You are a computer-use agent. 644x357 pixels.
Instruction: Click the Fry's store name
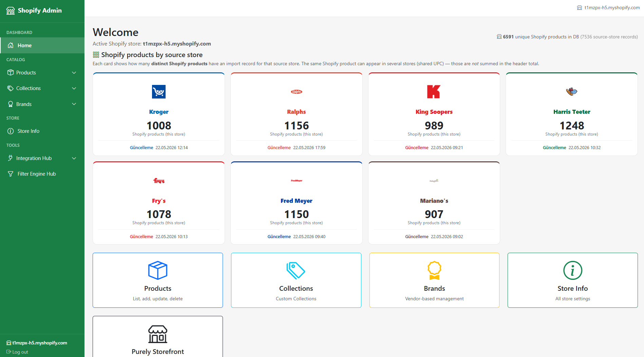159,201
